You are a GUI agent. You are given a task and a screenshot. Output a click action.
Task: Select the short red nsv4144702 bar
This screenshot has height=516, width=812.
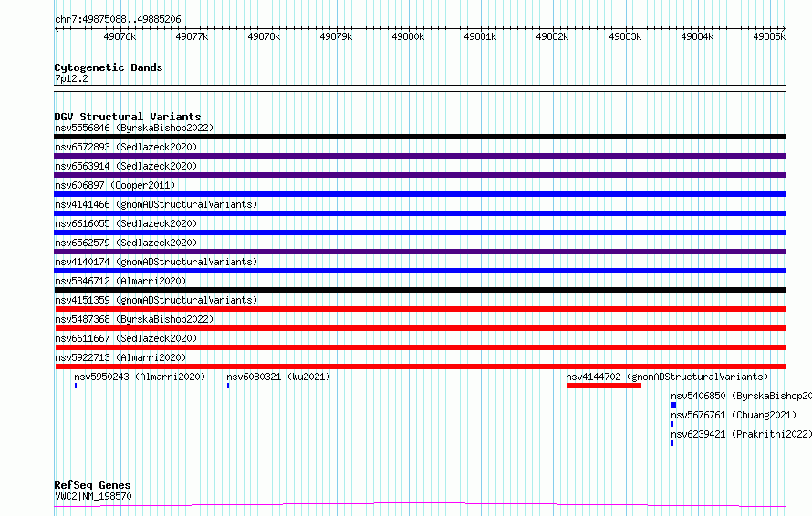604,386
